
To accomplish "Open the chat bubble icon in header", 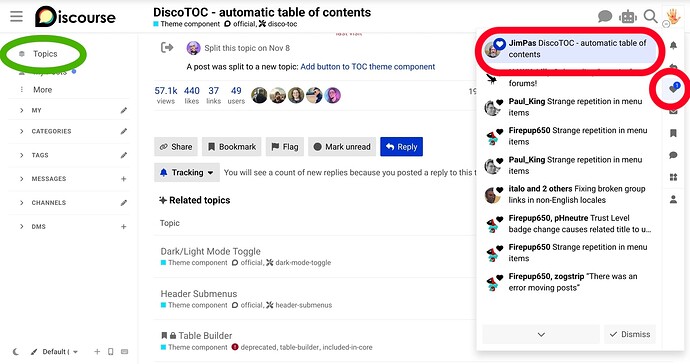I will (x=605, y=17).
